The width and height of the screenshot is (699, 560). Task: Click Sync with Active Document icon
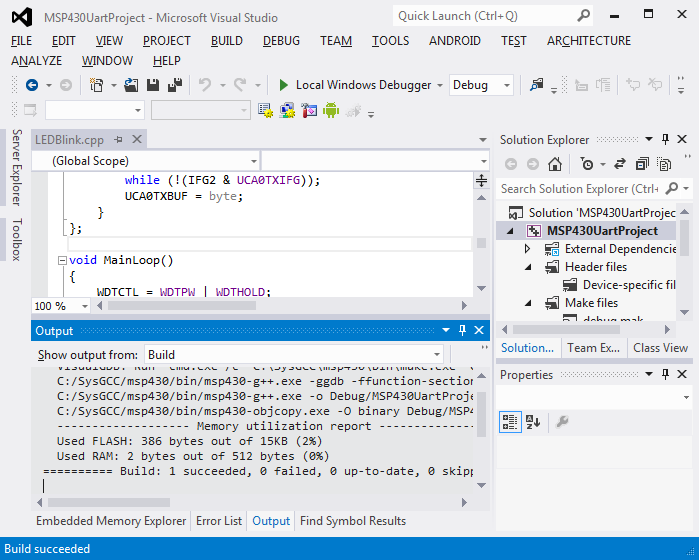[x=620, y=164]
